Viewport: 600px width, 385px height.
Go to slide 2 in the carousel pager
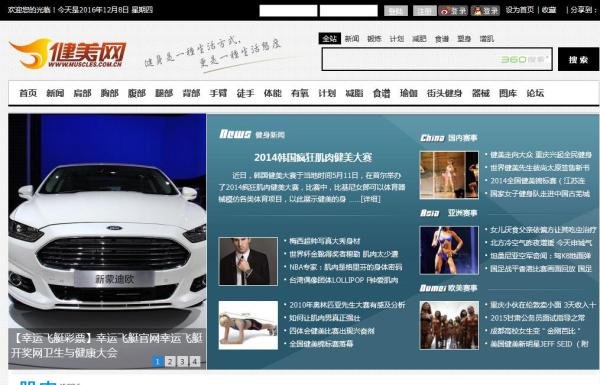coord(170,361)
